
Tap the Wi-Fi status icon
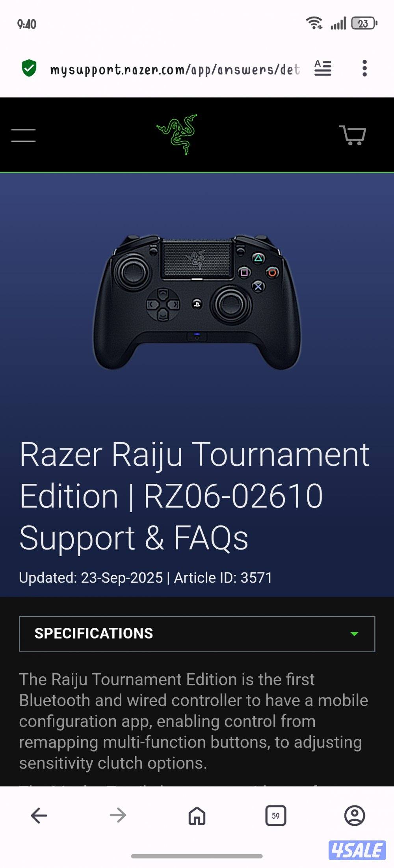[x=314, y=23]
